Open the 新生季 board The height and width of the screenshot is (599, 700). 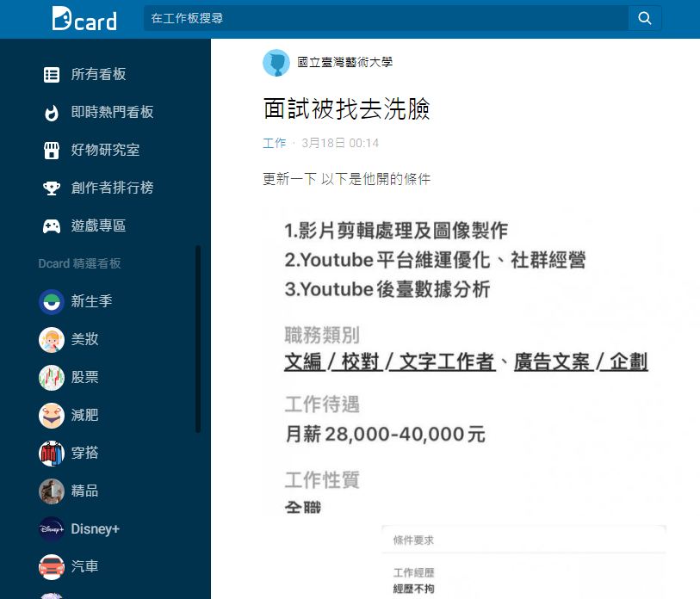pos(91,301)
